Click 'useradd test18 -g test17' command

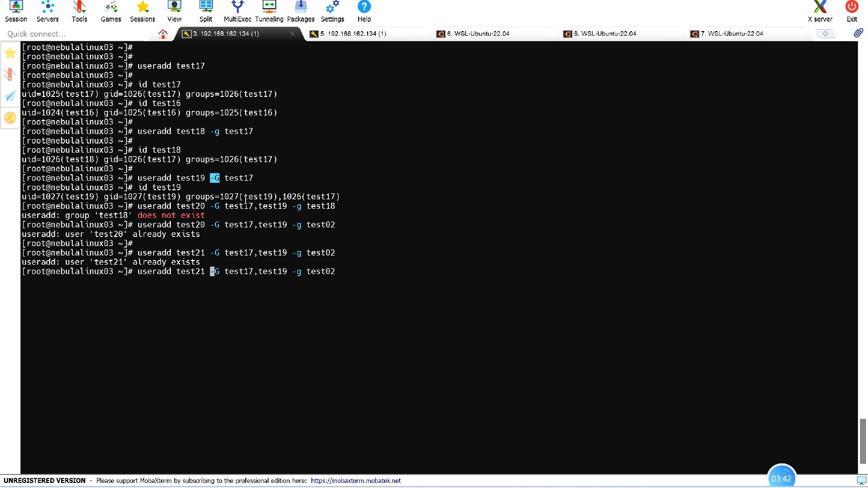(195, 131)
